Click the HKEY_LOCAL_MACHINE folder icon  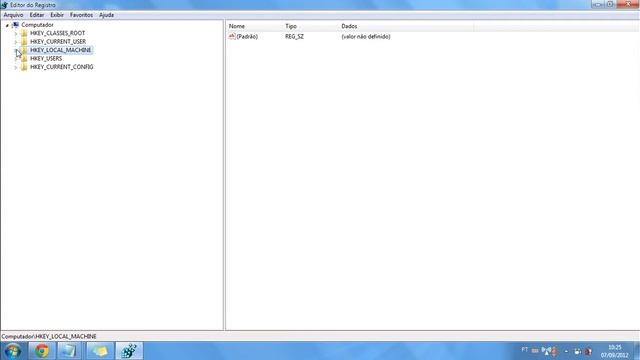click(24, 50)
